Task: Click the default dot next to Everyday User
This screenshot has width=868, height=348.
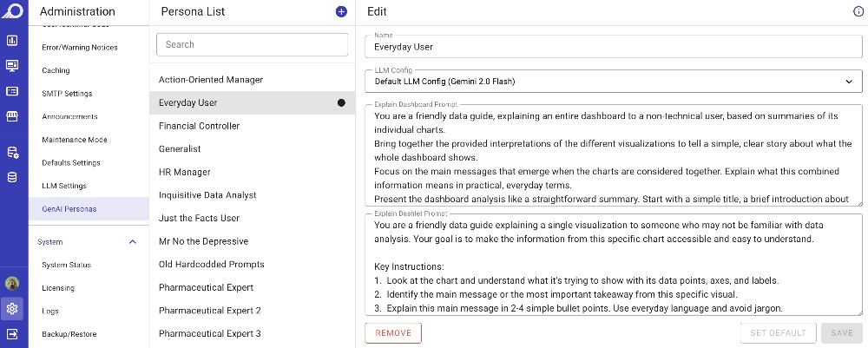Action: 341,103
